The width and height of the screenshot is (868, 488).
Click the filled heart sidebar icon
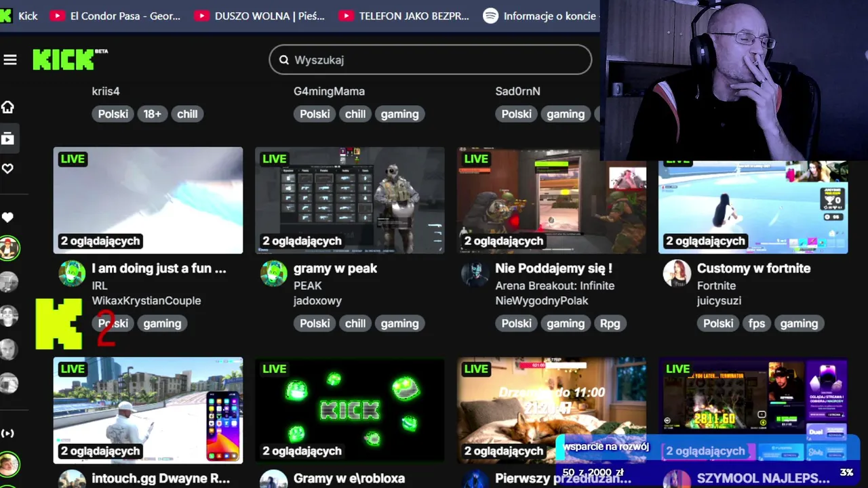7,218
